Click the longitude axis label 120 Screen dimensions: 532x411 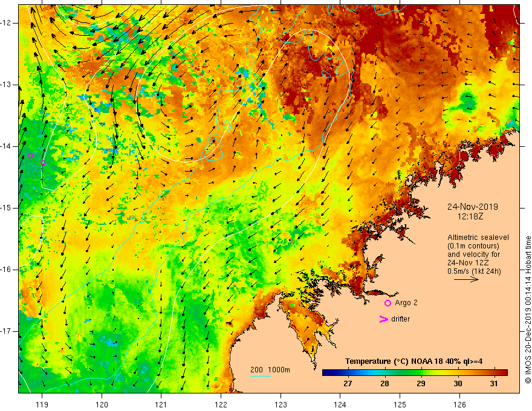coord(102,404)
